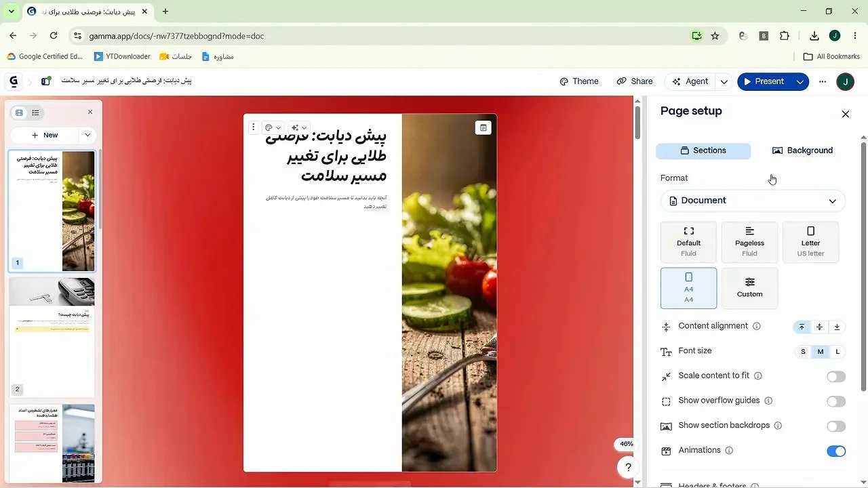Viewport: 868px width, 488px height.
Task: Align content to bottom
Action: [x=837, y=327]
